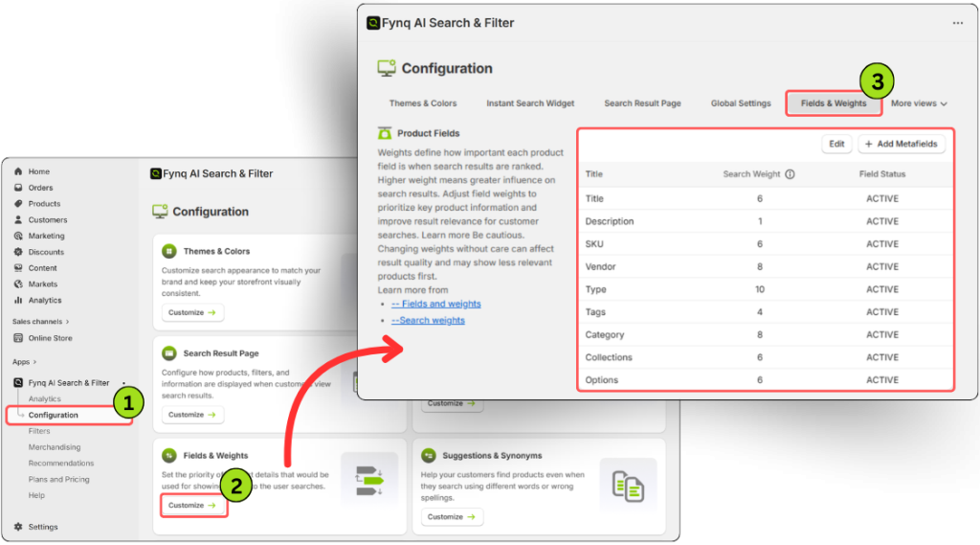This screenshot has height=545, width=980.
Task: Click the Online Store icon
Action: click(x=18, y=338)
